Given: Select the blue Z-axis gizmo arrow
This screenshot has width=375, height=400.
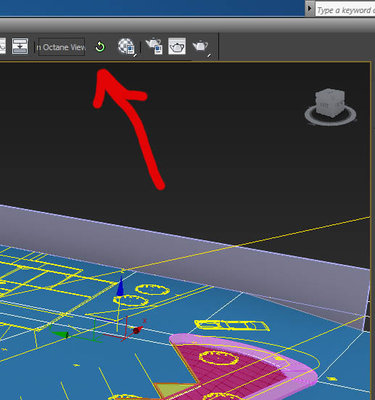Looking at the screenshot, I should click(x=120, y=287).
